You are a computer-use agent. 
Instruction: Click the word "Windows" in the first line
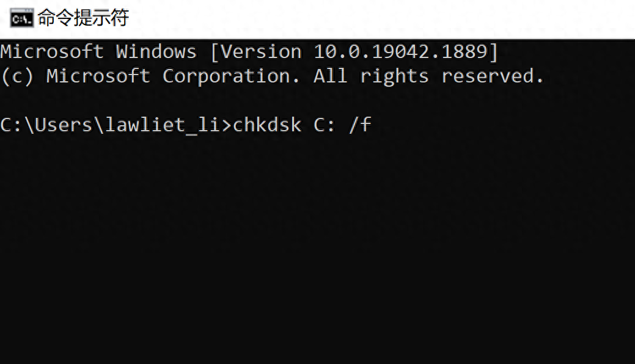(x=156, y=52)
